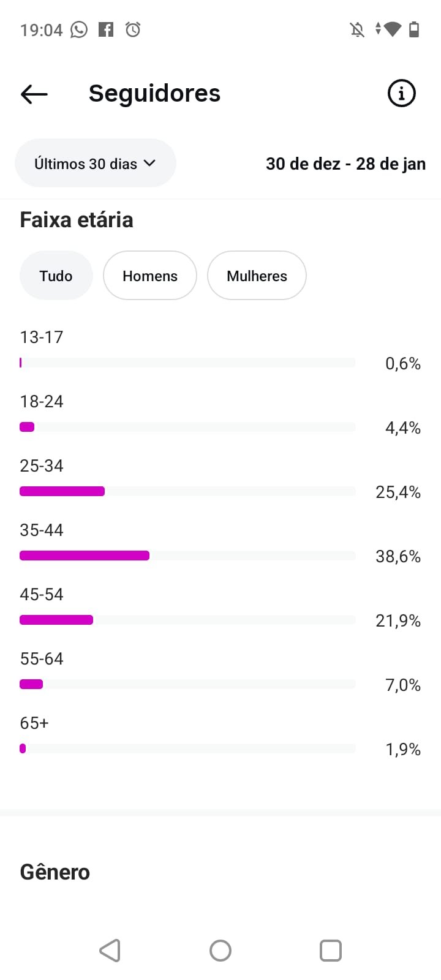Click the 30 de dez - 28 de jan date range
441x980 pixels.
point(345,164)
